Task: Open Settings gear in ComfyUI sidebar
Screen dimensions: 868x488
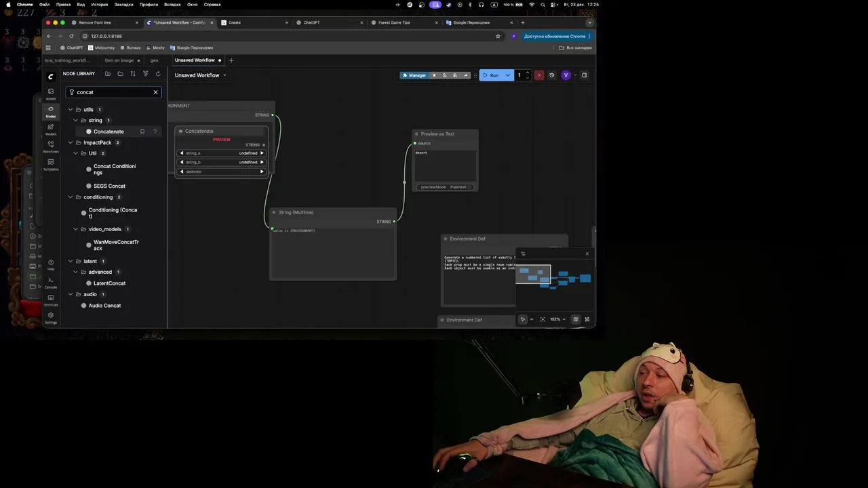Action: (x=51, y=317)
